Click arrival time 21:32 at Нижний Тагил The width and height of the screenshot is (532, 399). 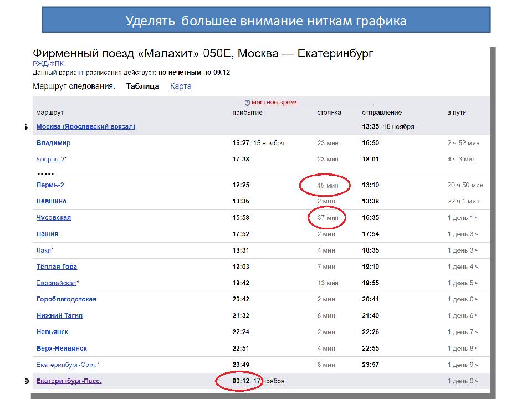tap(241, 315)
